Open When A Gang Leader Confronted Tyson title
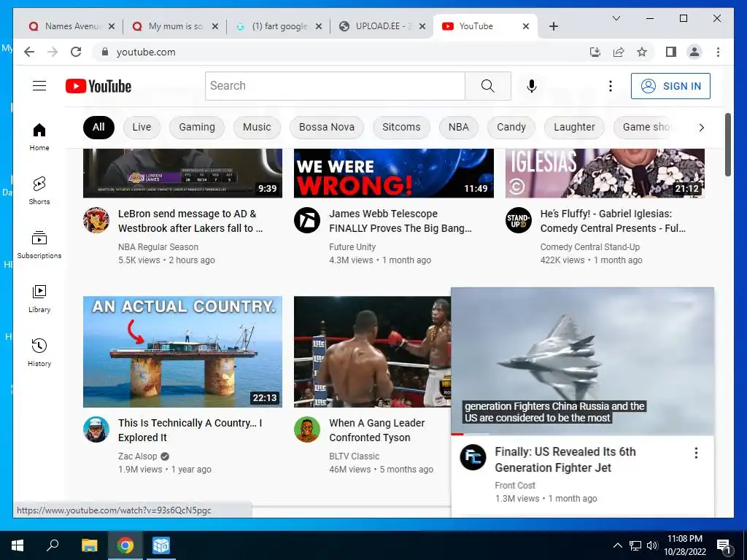Screen dimensions: 747x560 377,430
